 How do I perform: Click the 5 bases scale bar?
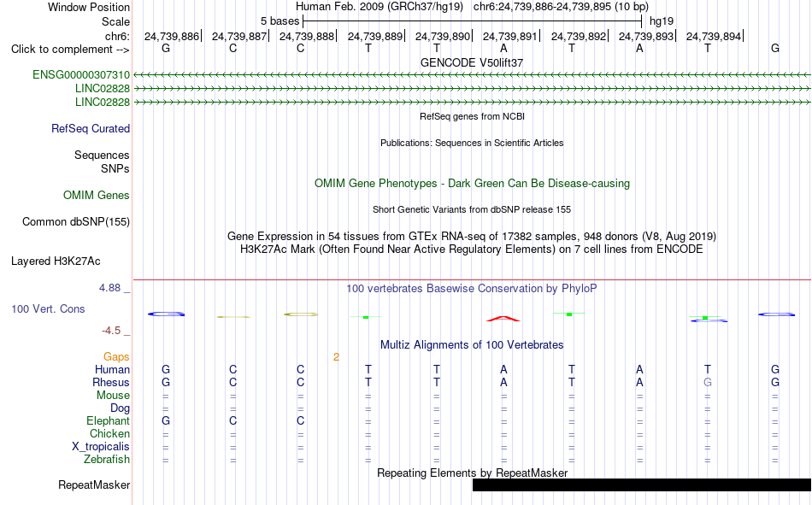(x=472, y=21)
